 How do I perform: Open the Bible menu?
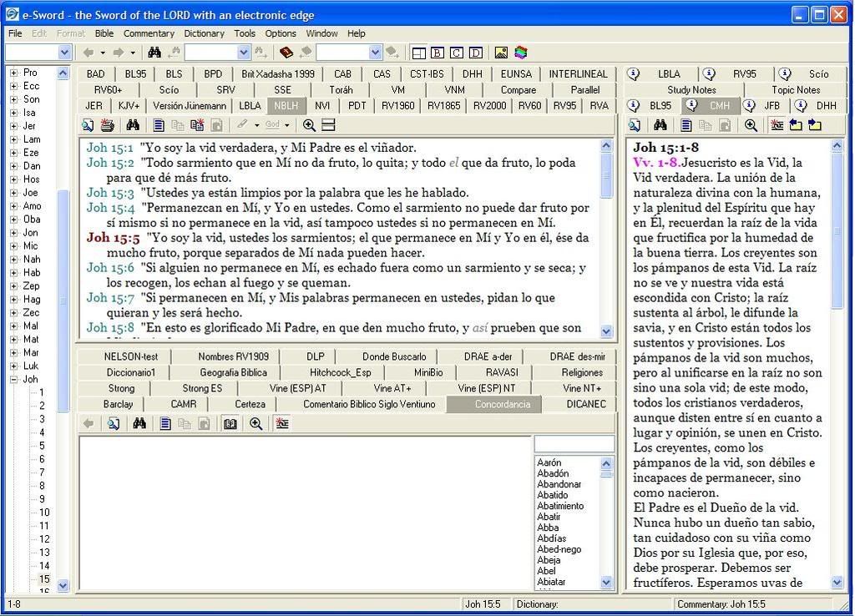coord(104,33)
